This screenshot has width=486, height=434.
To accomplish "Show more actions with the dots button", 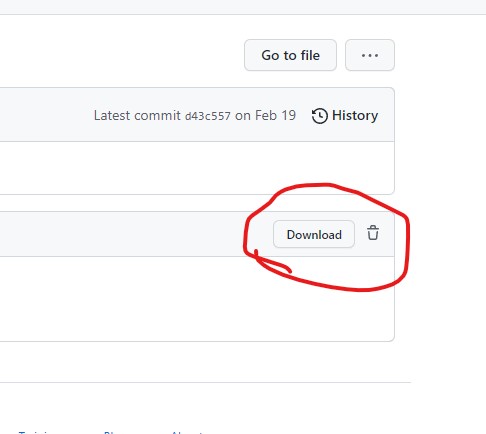I will (370, 55).
